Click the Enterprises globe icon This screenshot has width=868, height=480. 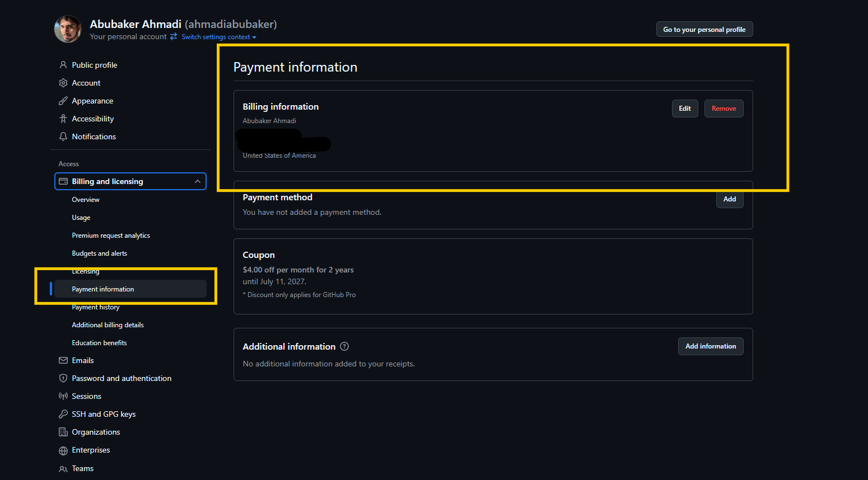(63, 450)
